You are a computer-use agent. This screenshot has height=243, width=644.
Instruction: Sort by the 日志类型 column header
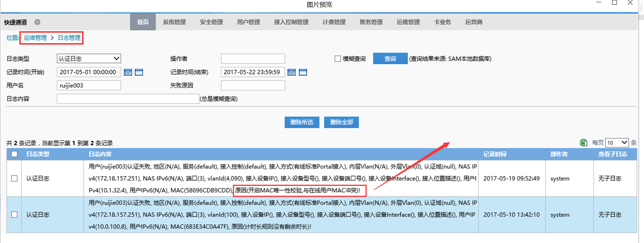pos(38,154)
